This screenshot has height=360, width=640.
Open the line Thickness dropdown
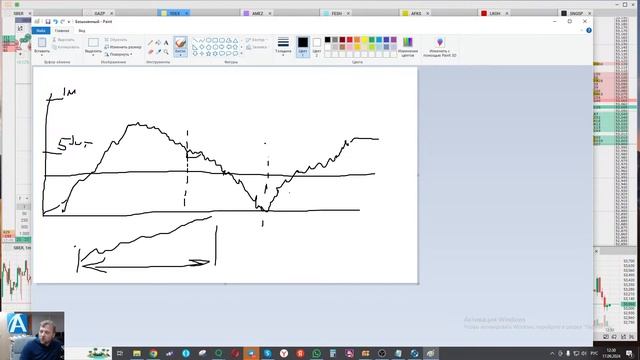283,46
